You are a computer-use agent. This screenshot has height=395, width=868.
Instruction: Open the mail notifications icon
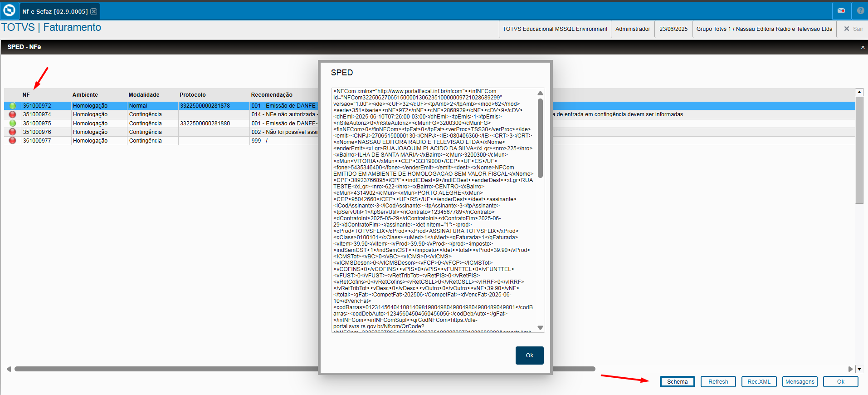click(841, 10)
